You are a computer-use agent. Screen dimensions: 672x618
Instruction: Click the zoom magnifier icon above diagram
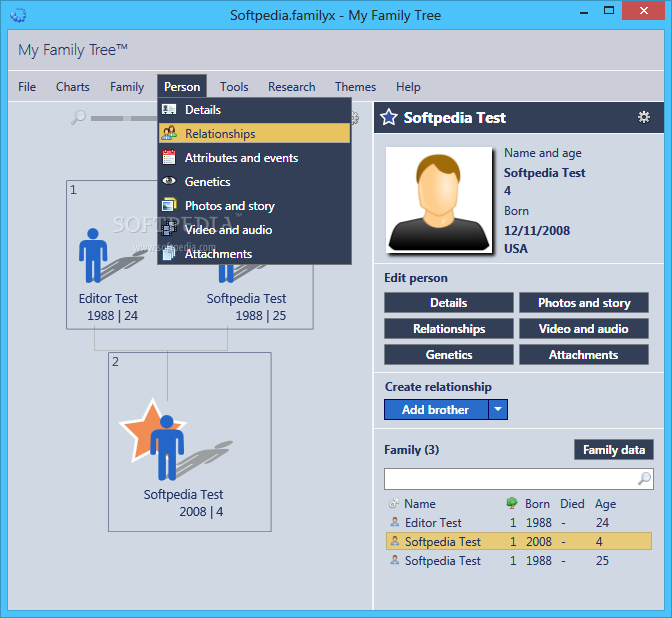(x=78, y=117)
